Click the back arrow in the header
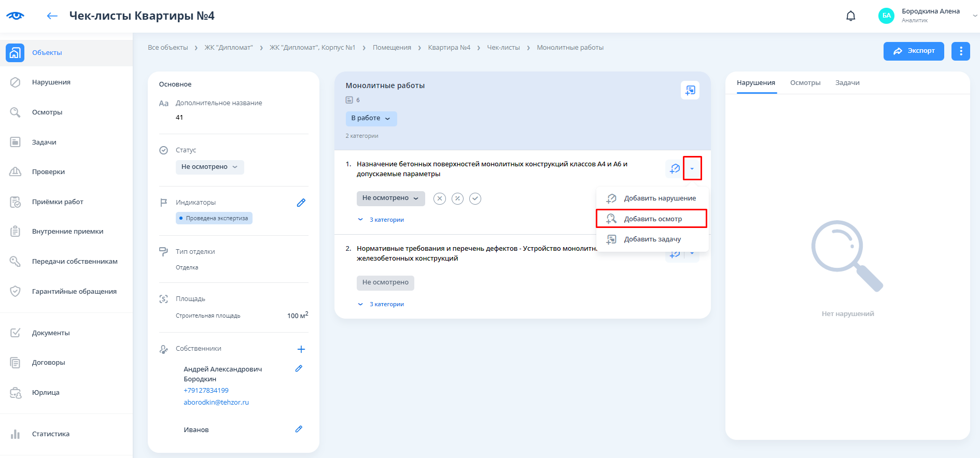This screenshot has height=458, width=980. coord(52,16)
